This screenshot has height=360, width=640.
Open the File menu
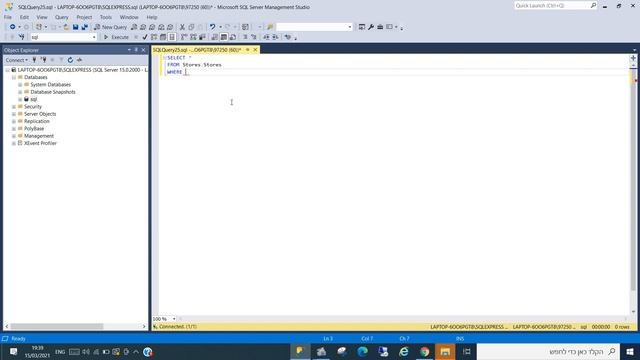coord(8,17)
